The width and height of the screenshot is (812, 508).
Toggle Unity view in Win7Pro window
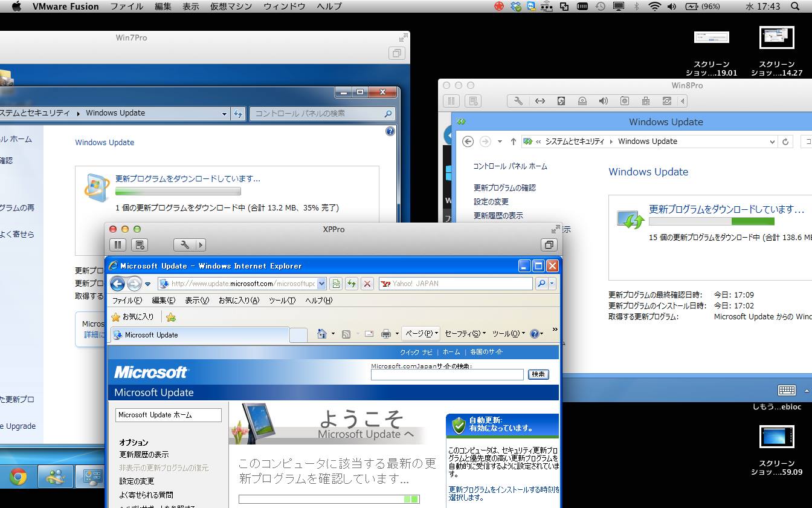[x=396, y=53]
